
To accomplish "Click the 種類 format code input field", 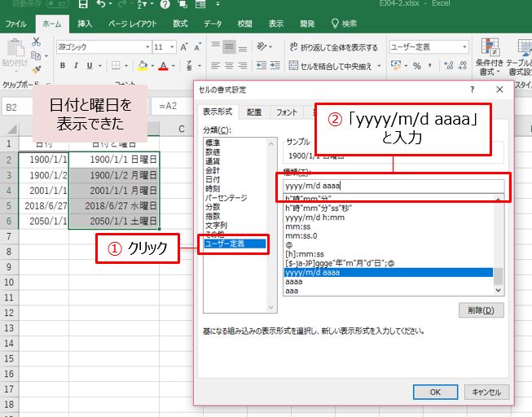I will pyautogui.click(x=394, y=186).
